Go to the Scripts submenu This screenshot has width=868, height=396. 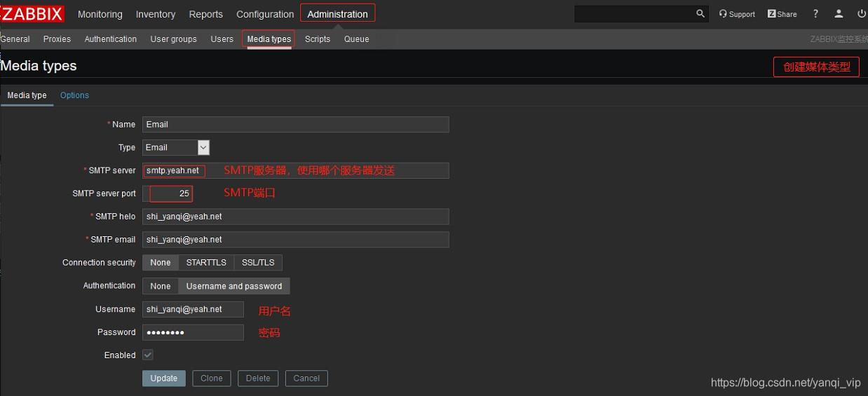tap(318, 39)
